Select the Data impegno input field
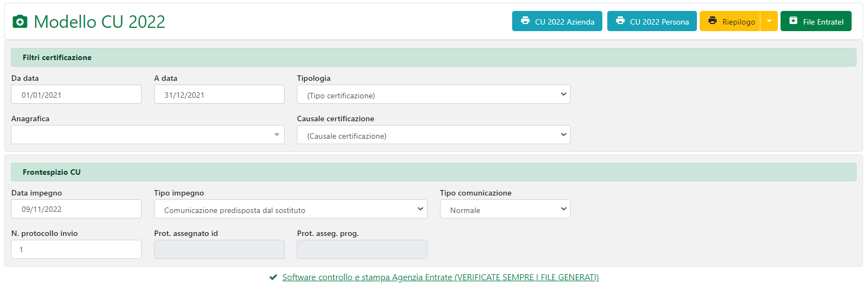This screenshot has width=868, height=290. pos(76,209)
